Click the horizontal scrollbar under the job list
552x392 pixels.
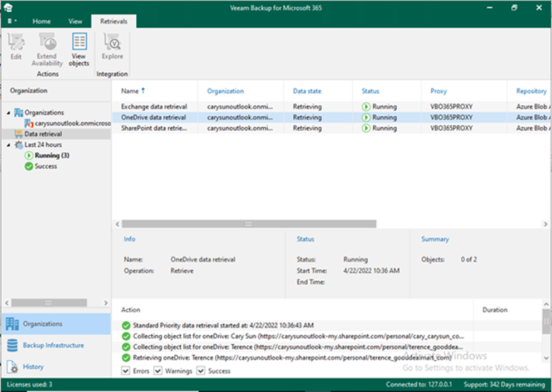(x=248, y=224)
